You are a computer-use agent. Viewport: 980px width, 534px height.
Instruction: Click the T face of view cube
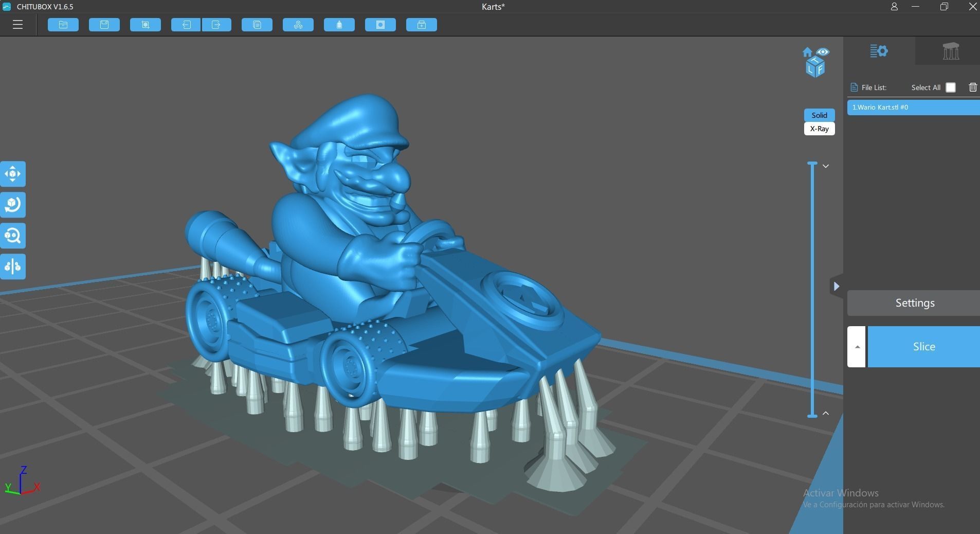pyautogui.click(x=815, y=61)
